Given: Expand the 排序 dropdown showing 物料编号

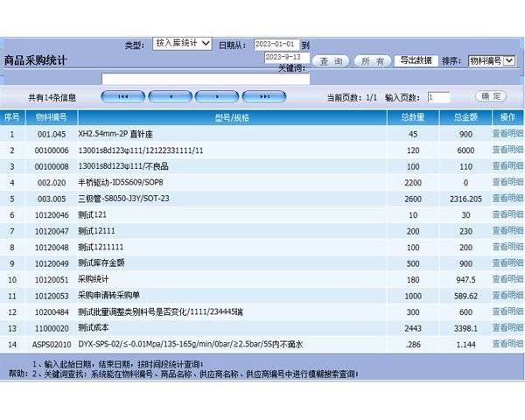Looking at the screenshot, I should [x=491, y=60].
